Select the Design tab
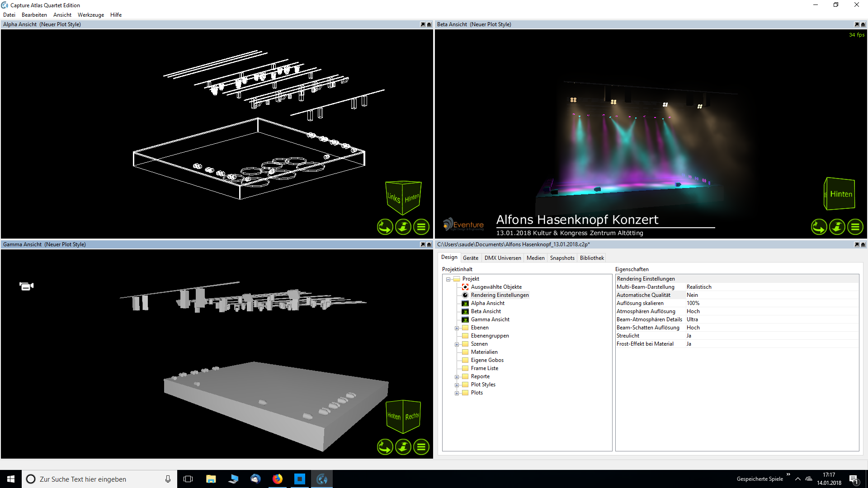 pos(449,257)
